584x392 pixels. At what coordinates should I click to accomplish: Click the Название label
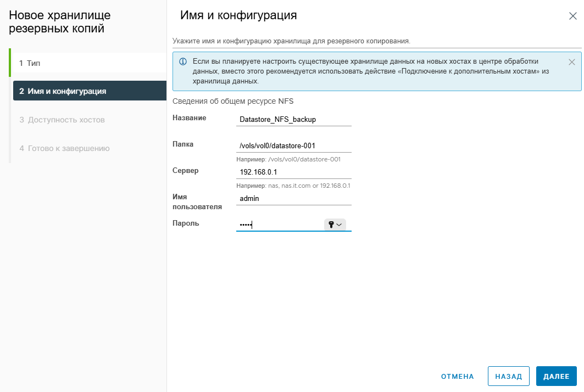189,118
